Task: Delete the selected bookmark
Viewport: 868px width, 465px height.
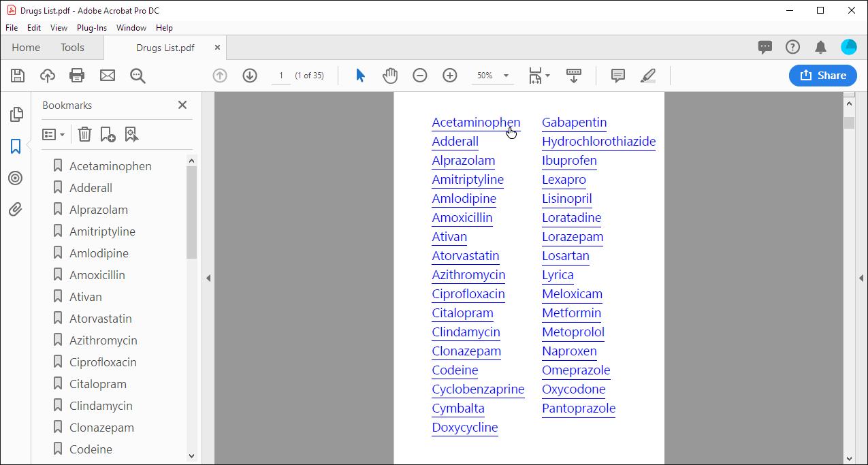Action: (84, 134)
